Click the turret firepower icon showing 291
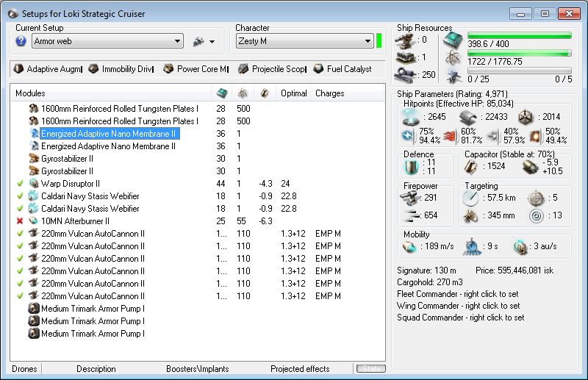 (x=409, y=198)
